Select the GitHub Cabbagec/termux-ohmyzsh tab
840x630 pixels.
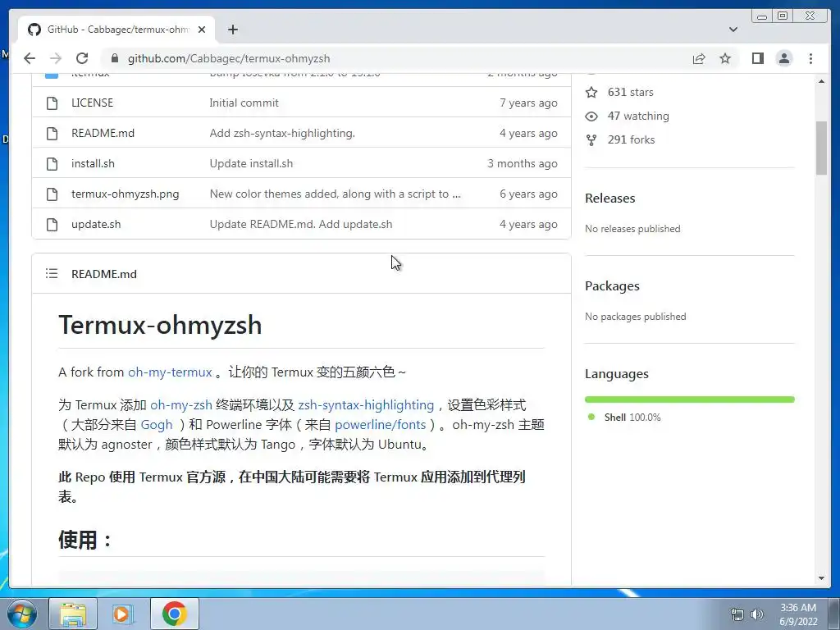(x=116, y=30)
